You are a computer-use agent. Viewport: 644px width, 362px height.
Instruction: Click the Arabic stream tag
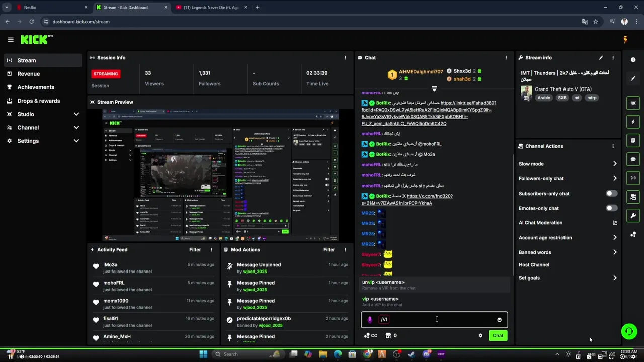(x=544, y=98)
